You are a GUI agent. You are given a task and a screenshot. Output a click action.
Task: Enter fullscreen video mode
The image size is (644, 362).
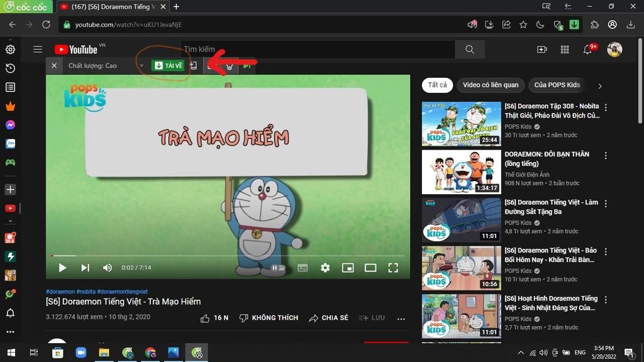click(393, 268)
